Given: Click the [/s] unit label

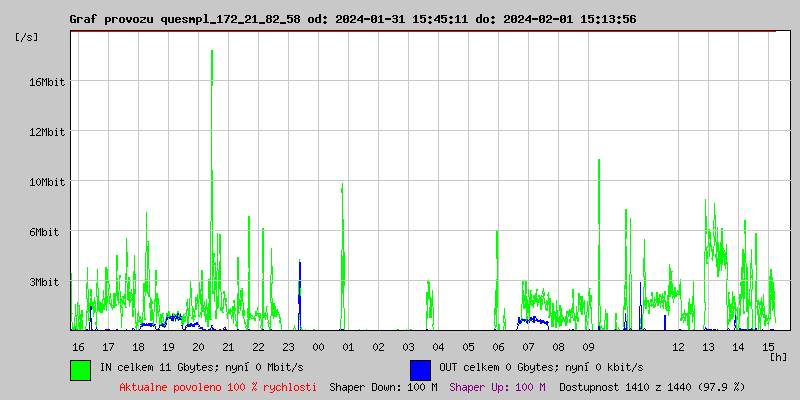Looking at the screenshot, I should point(27,37).
